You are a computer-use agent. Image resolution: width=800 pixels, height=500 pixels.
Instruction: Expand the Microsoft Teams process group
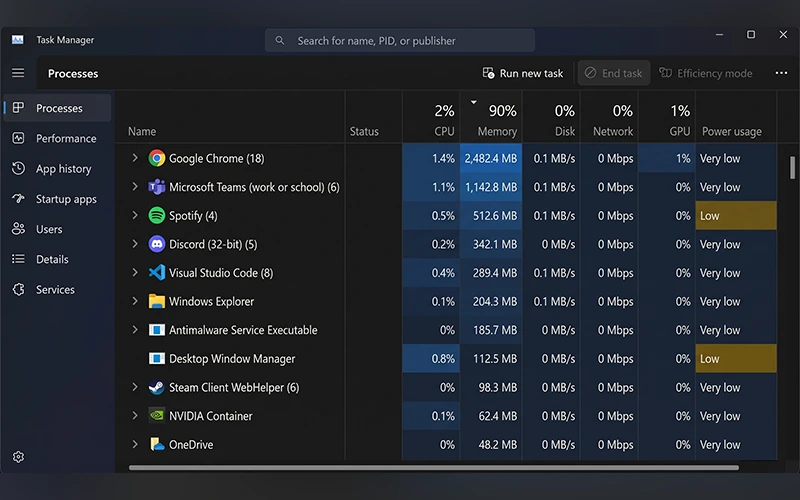[135, 186]
